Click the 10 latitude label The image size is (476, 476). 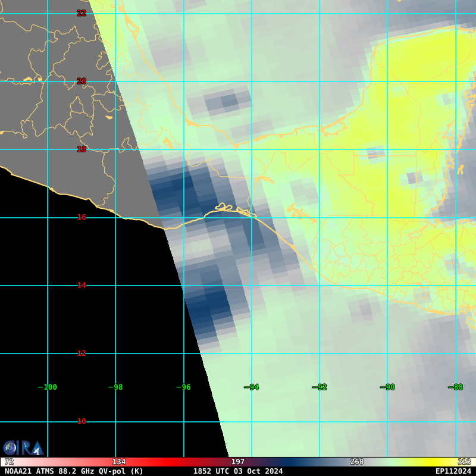(82, 421)
